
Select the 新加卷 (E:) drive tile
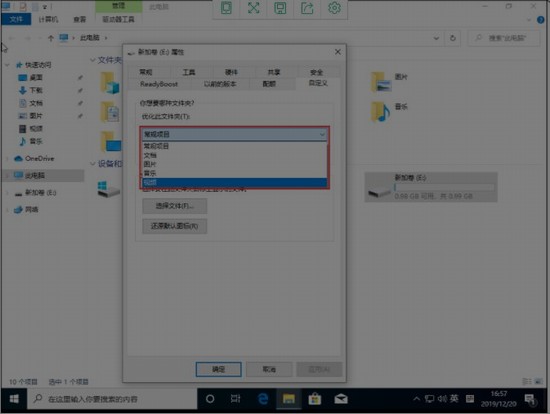coord(431,187)
